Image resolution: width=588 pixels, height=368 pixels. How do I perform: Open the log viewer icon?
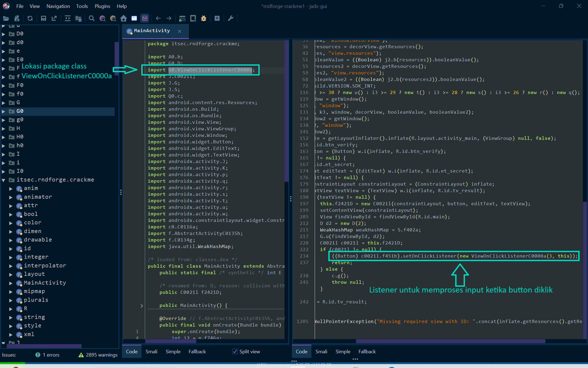pos(217,18)
